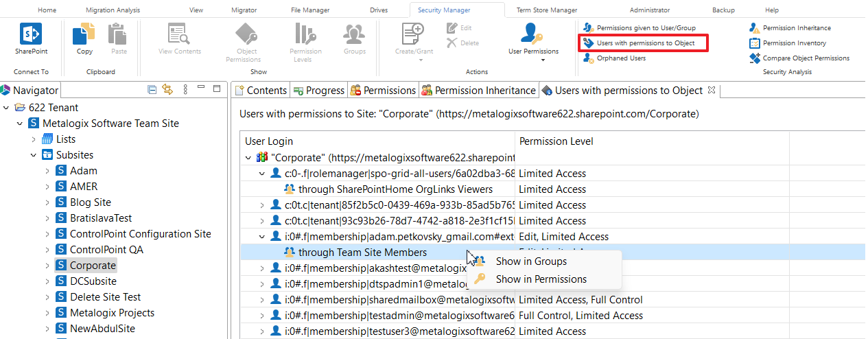
Task: Open the Navigator view menu chevron
Action: coord(185,90)
